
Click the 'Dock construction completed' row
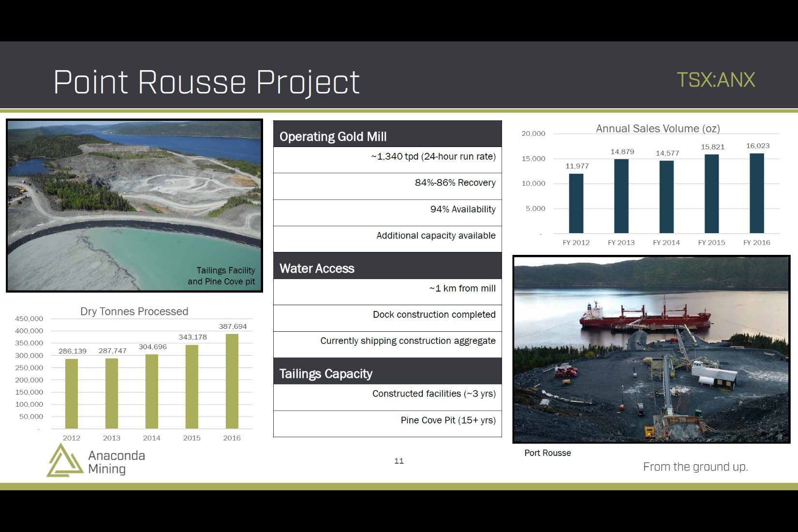[387, 318]
